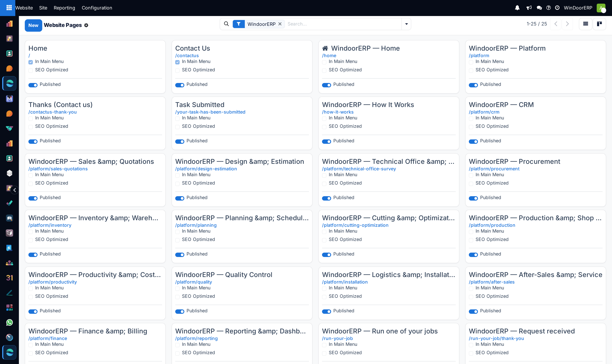Click the magnifier search icon

(x=226, y=24)
